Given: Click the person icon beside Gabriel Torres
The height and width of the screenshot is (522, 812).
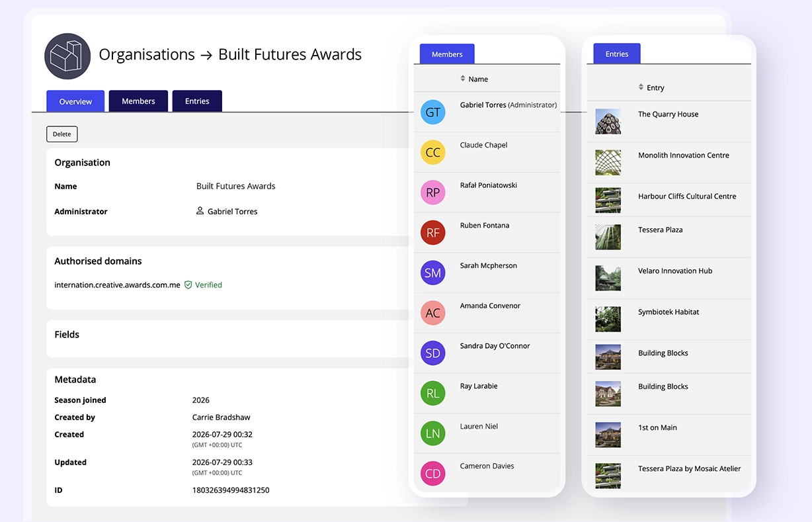Looking at the screenshot, I should point(200,211).
